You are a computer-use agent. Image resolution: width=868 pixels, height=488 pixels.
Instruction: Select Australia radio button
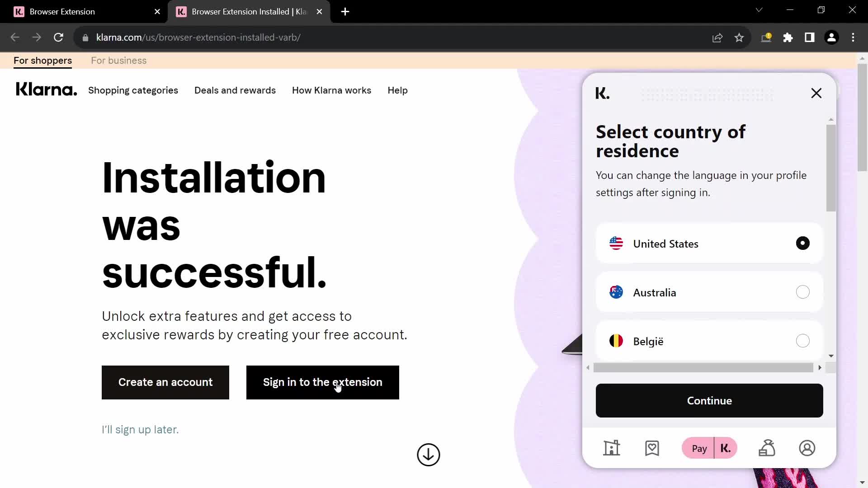[x=804, y=292]
